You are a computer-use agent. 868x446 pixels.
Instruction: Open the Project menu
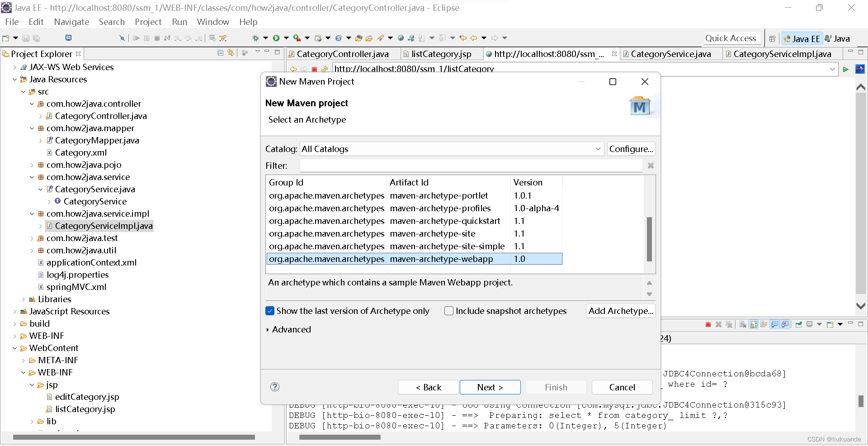[148, 22]
